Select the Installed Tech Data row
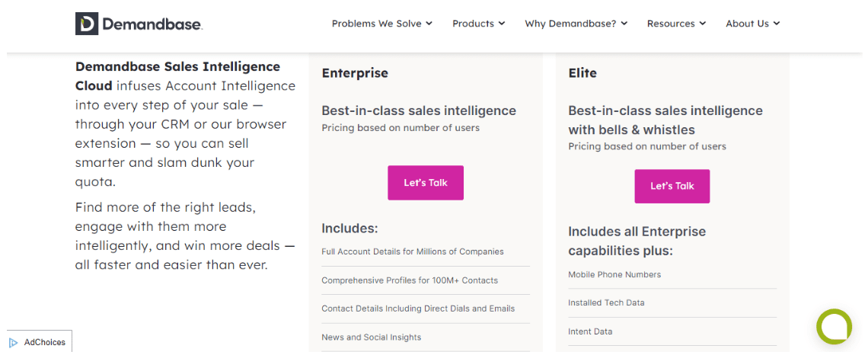Image resolution: width=868 pixels, height=355 pixels. click(x=672, y=303)
